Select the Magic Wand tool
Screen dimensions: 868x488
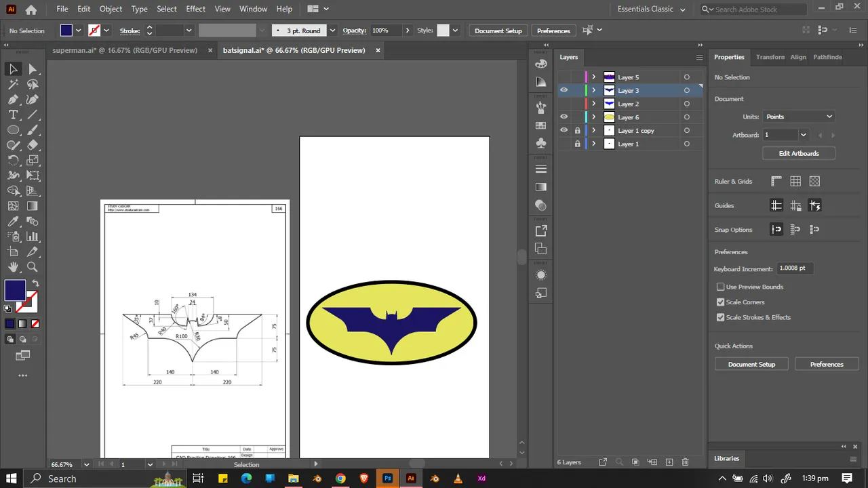[13, 85]
